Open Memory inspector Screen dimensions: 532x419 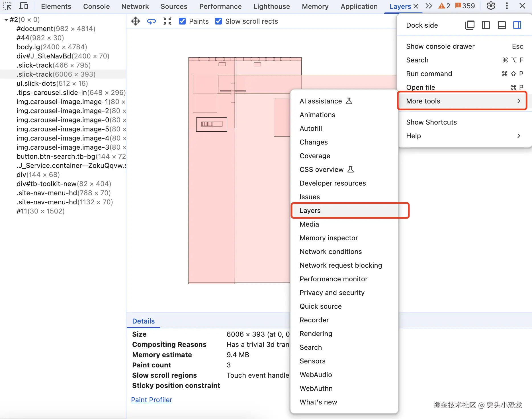tap(344, 238)
